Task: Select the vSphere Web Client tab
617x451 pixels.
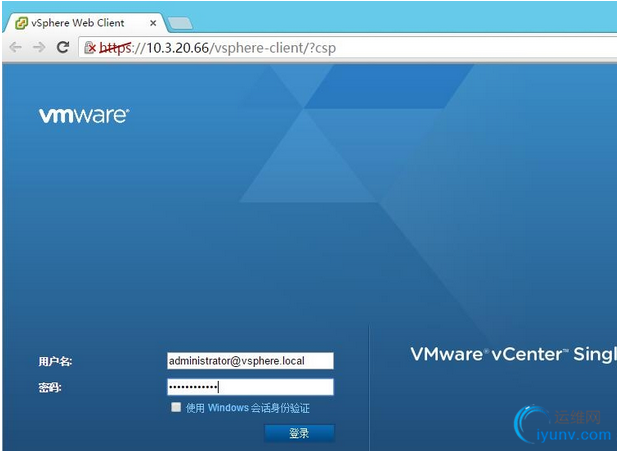Action: (x=85, y=23)
